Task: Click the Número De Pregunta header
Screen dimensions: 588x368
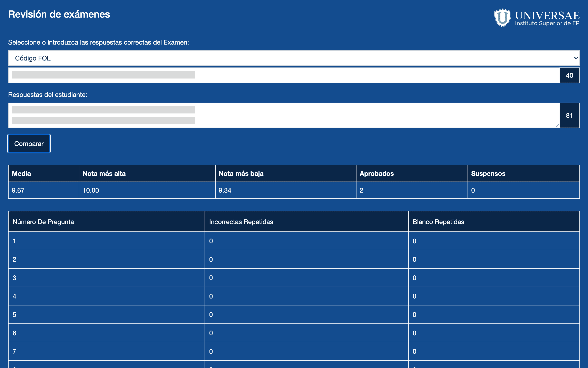Action: click(x=106, y=222)
